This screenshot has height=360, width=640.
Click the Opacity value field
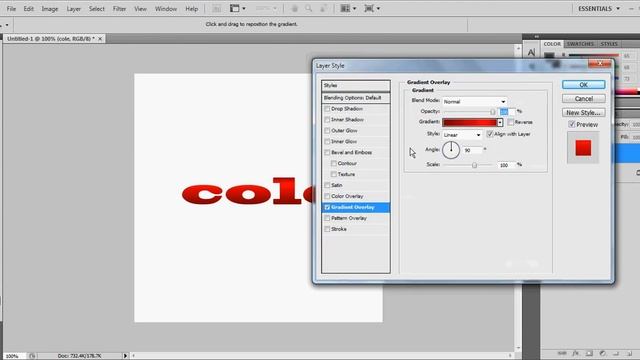[x=506, y=111]
